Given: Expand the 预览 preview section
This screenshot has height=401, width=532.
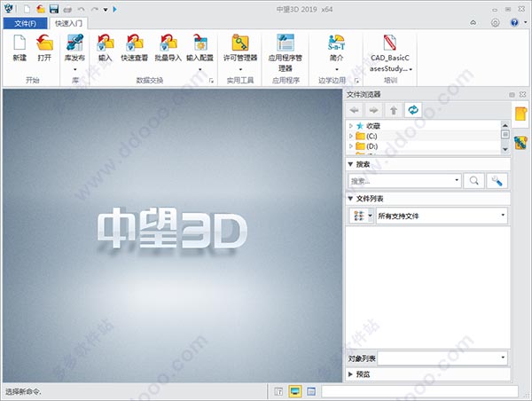Looking at the screenshot, I should [350, 374].
